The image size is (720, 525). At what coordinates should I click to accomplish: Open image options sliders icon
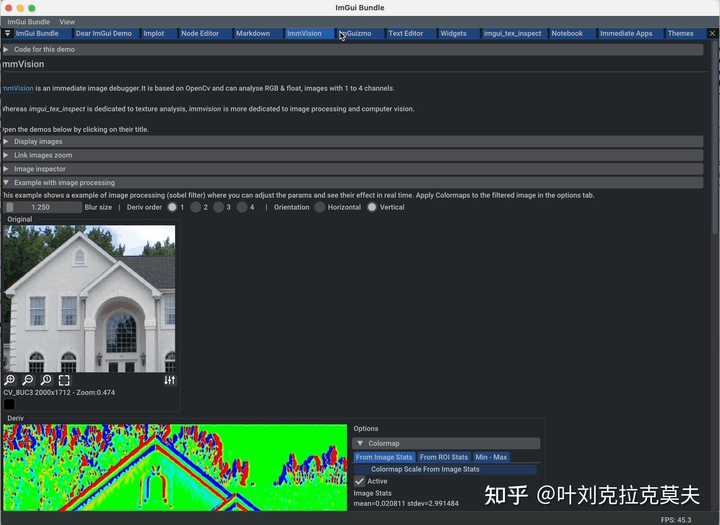pyautogui.click(x=169, y=380)
